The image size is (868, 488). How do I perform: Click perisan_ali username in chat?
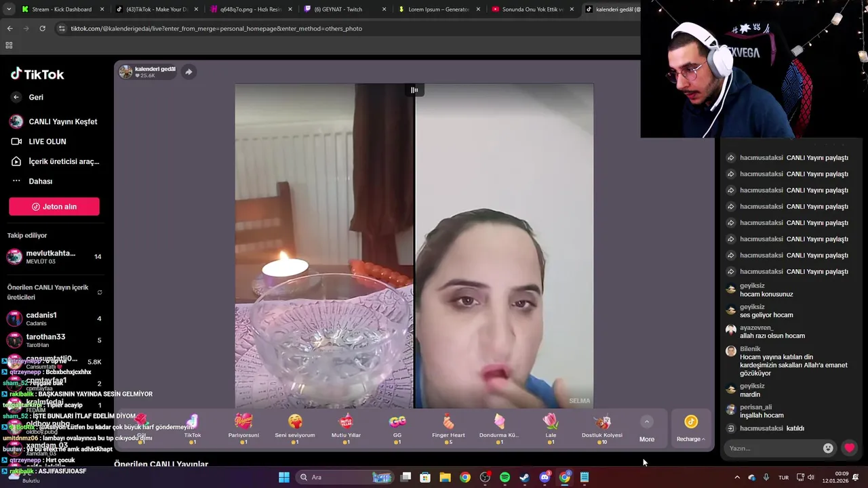coord(755,407)
